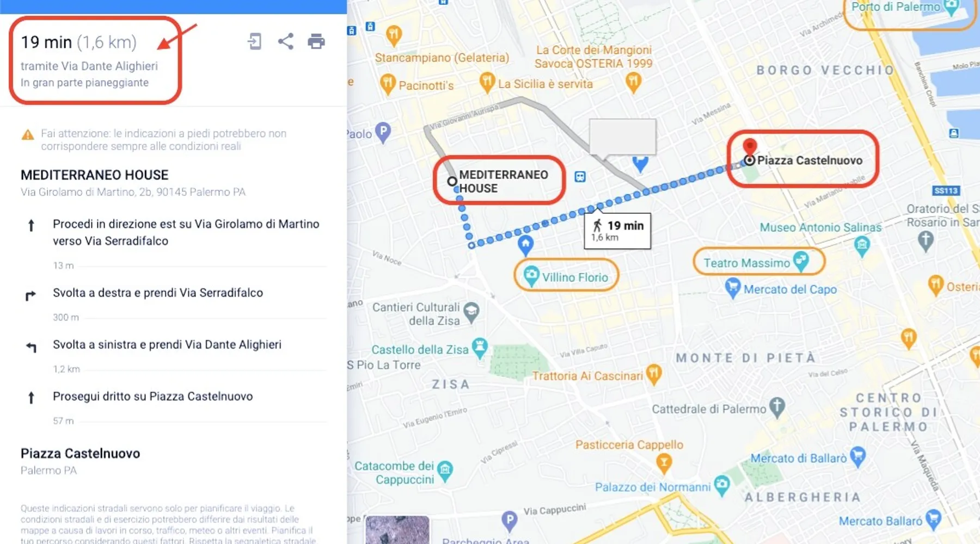980x544 pixels.
Task: Click the send directions to phone icon
Action: pos(255,41)
